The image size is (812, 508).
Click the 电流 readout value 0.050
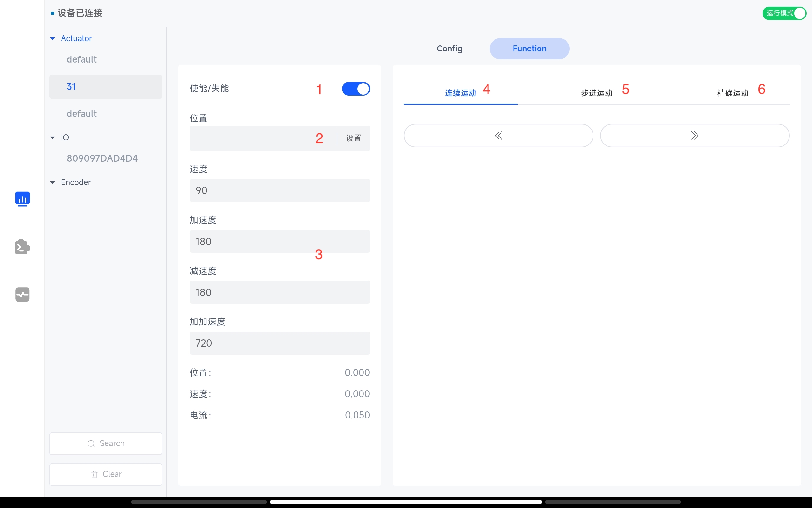(x=357, y=415)
